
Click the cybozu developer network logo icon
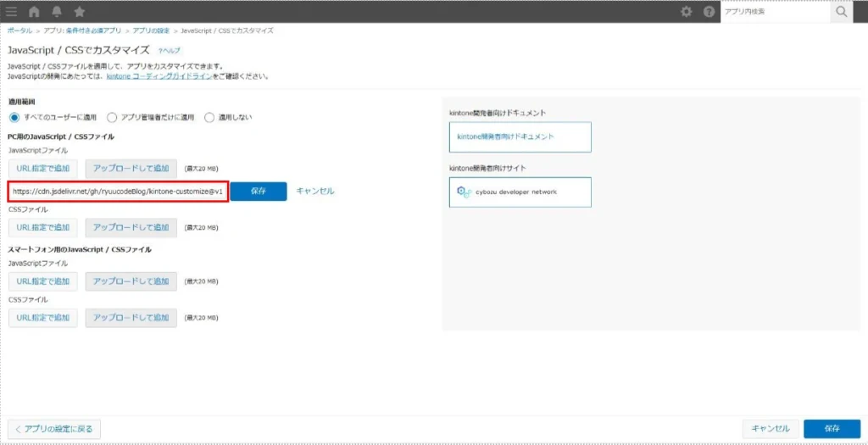tap(464, 192)
